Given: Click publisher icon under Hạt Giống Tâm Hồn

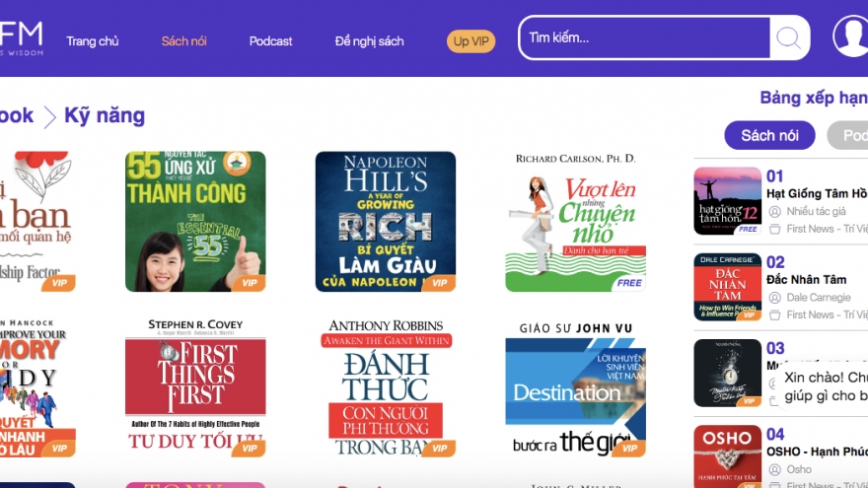Looking at the screenshot, I should click(x=774, y=229).
